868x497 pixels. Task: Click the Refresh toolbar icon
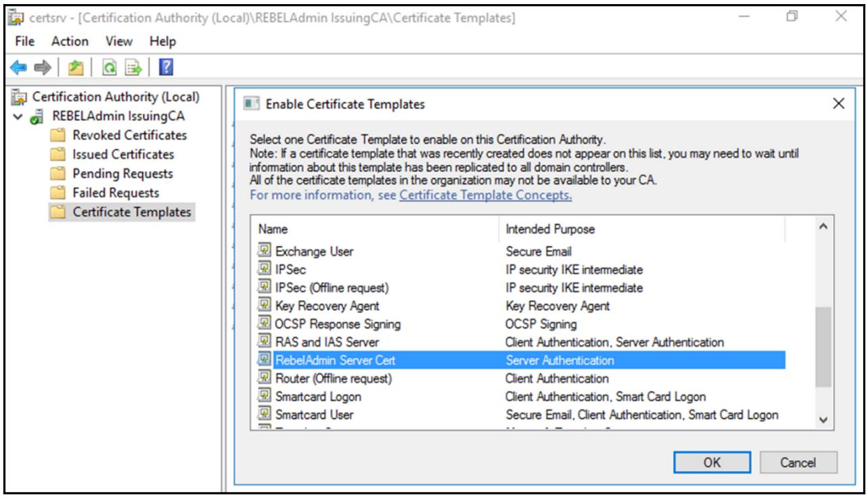tap(108, 68)
